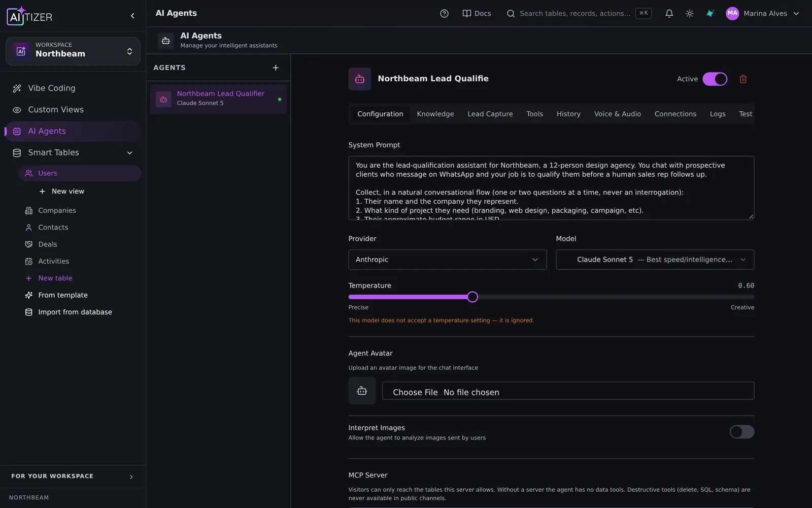Collapse the Smart Tables section
The width and height of the screenshot is (812, 508).
(x=129, y=153)
